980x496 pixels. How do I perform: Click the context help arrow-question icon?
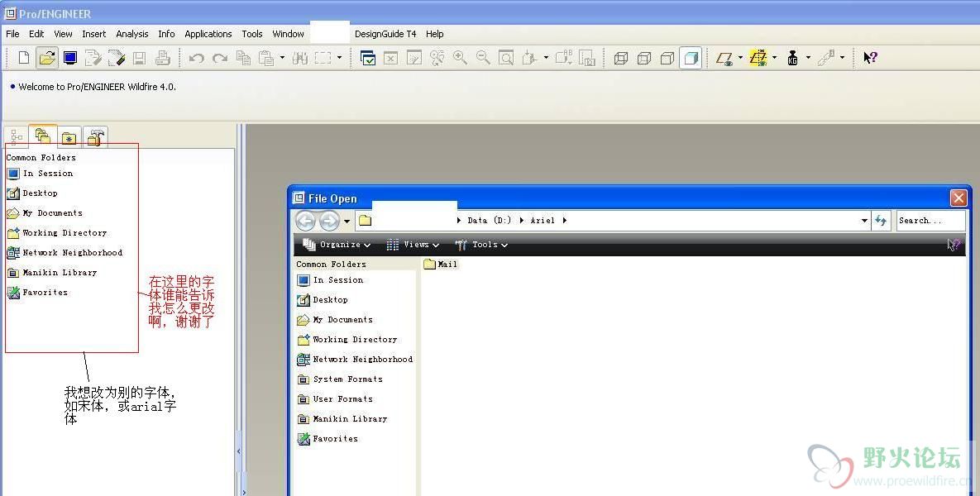pos(870,58)
